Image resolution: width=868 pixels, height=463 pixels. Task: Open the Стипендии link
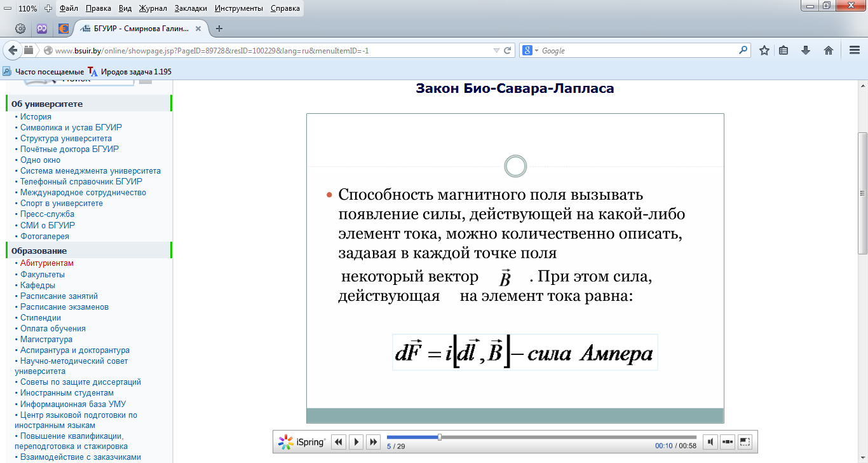pyautogui.click(x=41, y=318)
